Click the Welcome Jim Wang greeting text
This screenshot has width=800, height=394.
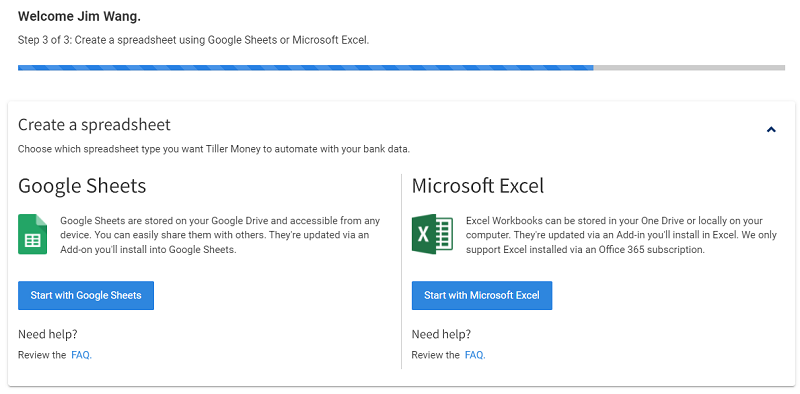[79, 17]
